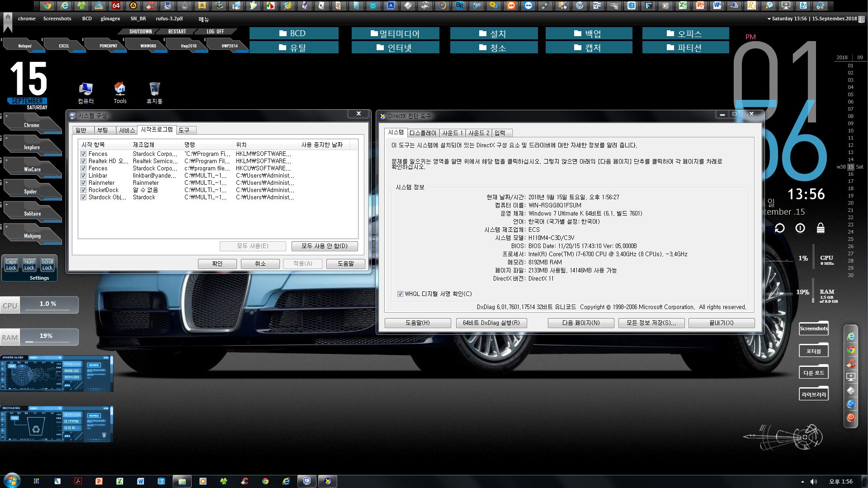Open the WinRAR books icon in top bar

[x=219, y=6]
